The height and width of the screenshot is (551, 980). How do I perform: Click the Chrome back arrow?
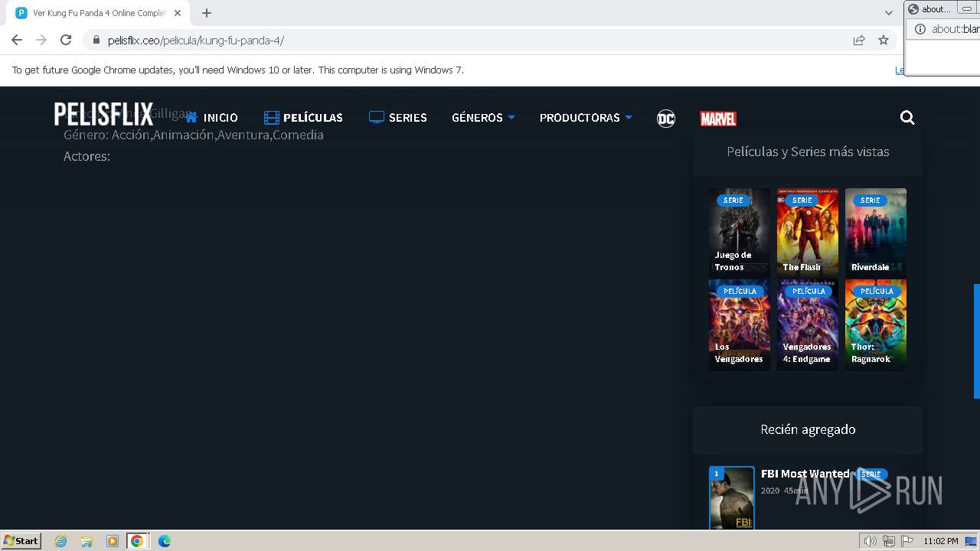point(17,40)
